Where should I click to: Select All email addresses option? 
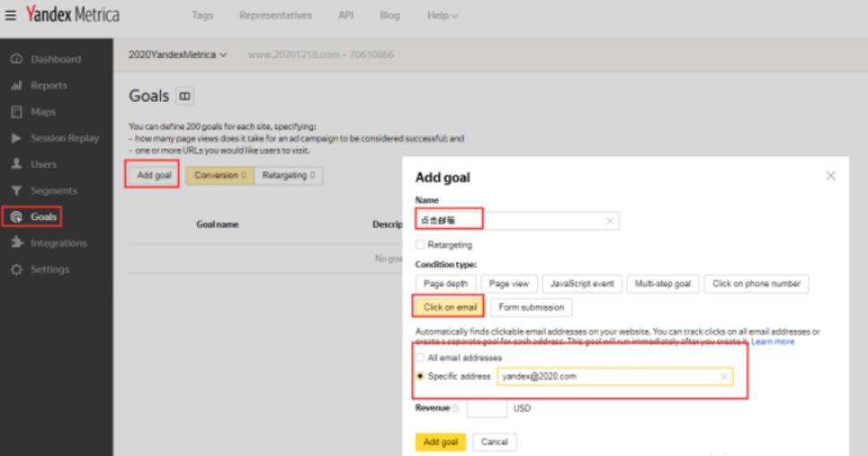coord(421,358)
